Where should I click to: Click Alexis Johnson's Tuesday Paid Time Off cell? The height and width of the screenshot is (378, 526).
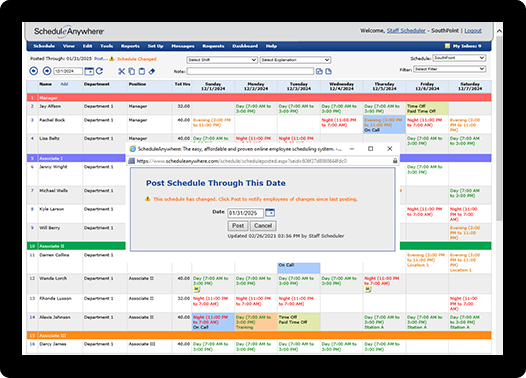pyautogui.click(x=299, y=322)
